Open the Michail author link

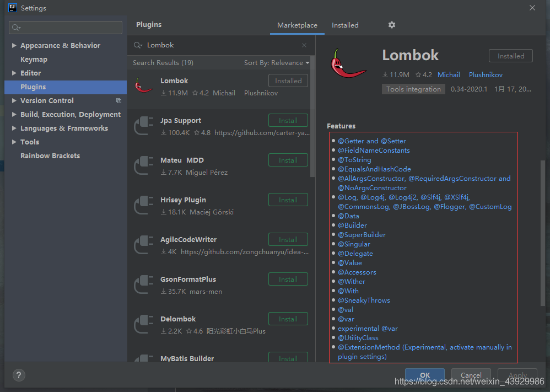(x=449, y=75)
